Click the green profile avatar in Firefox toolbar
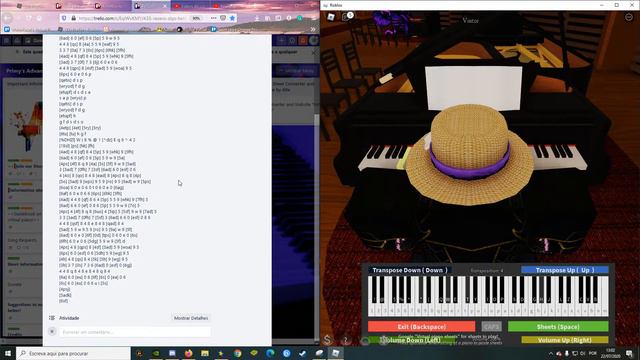The width and height of the screenshot is (640, 360). pyautogui.click(x=300, y=18)
